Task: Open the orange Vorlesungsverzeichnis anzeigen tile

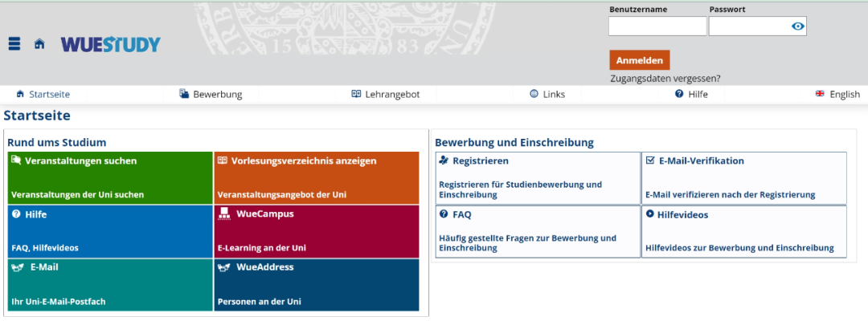Action: coord(317,178)
